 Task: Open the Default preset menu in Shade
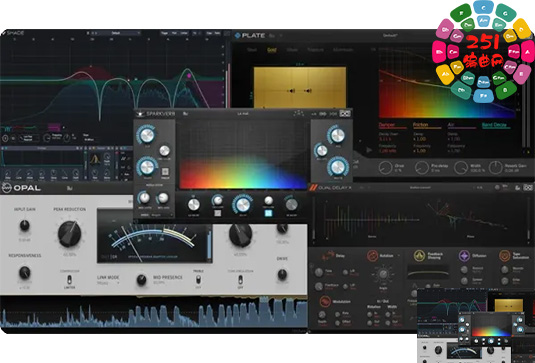tap(116, 33)
